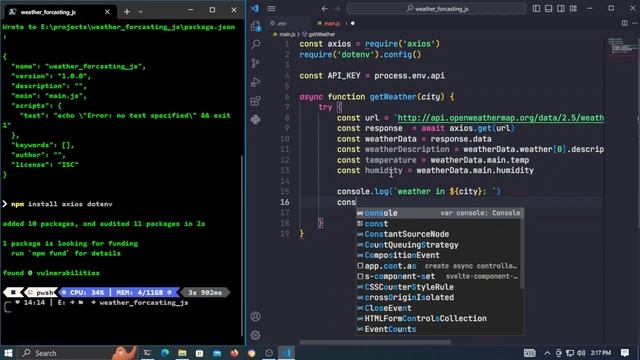Open Terminal icon on the taskbar
Screen dimensions: 640x360
click(147, 353)
